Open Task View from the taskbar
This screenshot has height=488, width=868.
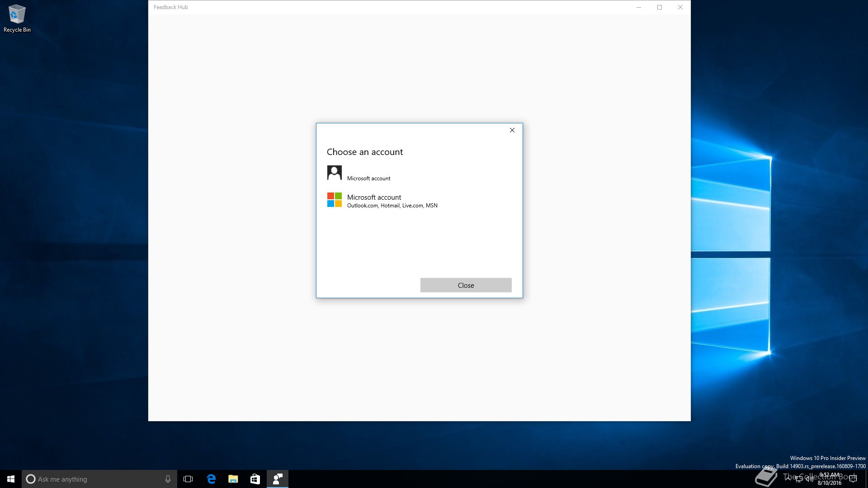pos(188,479)
